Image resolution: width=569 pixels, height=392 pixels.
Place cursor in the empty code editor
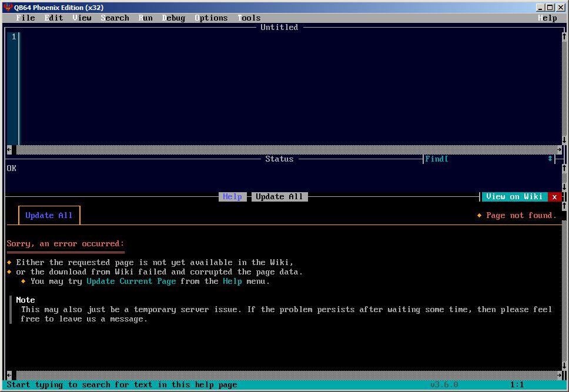(290, 88)
